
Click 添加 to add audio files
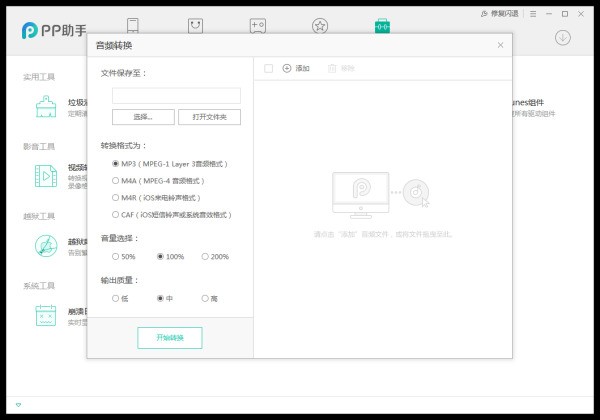pos(296,68)
